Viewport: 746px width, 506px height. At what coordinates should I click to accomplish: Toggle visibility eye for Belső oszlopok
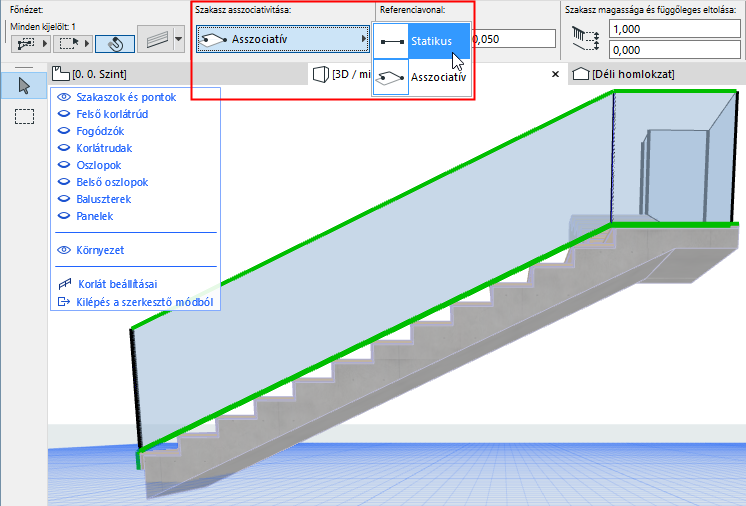pyautogui.click(x=64, y=182)
